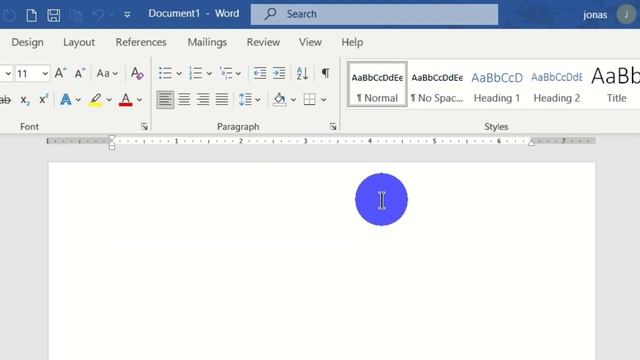Toggle strikethrough formatting
This screenshot has width=640, height=360.
coord(5,100)
